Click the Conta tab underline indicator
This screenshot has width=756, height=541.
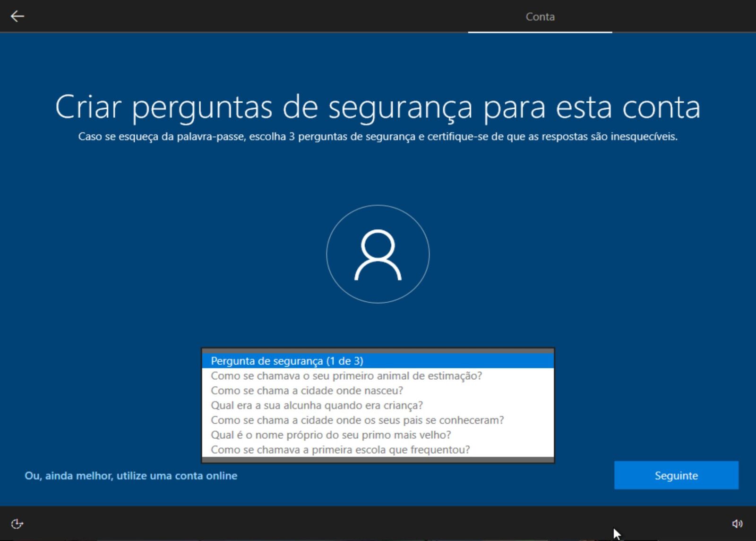540,32
